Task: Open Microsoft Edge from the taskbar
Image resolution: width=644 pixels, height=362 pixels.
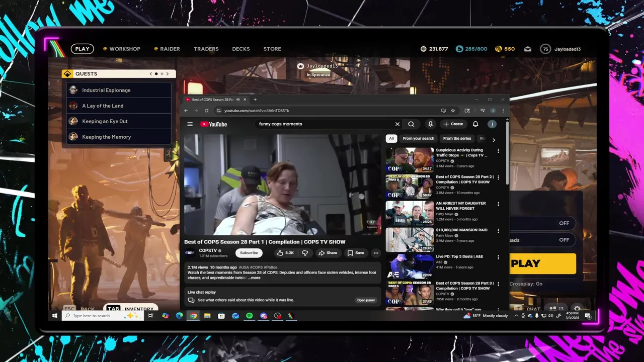Action: tap(180, 316)
